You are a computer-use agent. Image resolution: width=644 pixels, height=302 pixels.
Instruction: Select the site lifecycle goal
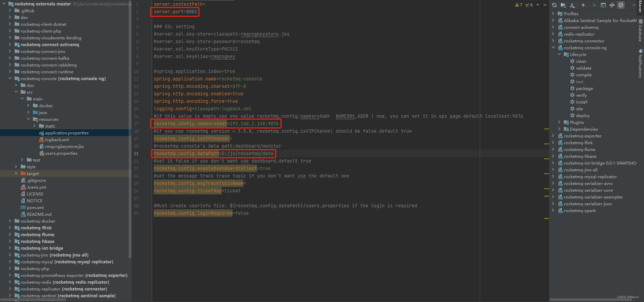[579, 109]
